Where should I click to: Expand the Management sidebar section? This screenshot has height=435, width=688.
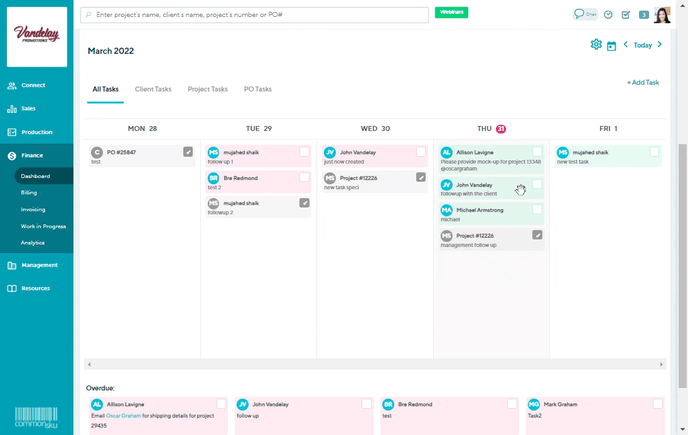(39, 265)
